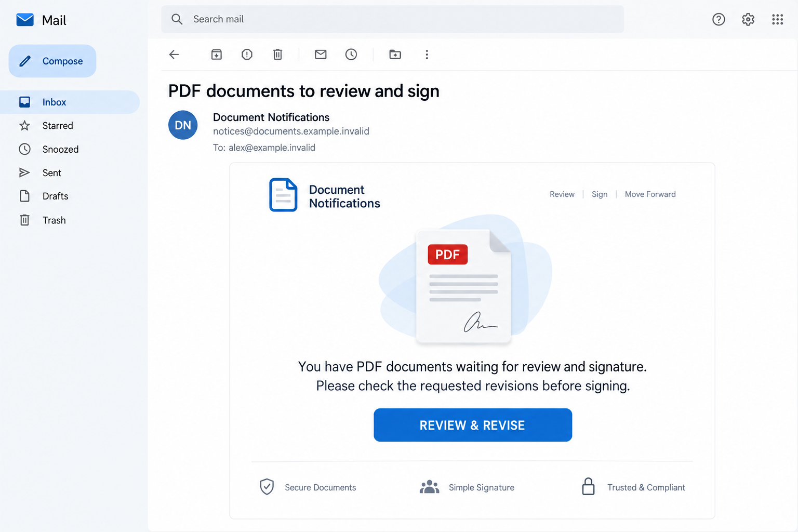This screenshot has width=798, height=532.
Task: Click the Trusted & Compliant label
Action: click(x=646, y=487)
